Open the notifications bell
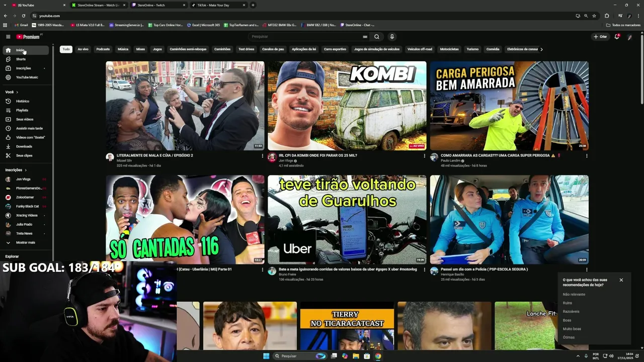This screenshot has width=644, height=362. click(x=617, y=37)
